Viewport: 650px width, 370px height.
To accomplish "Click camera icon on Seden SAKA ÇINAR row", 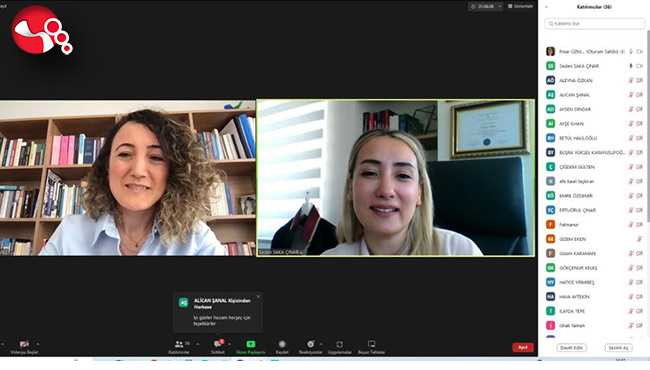I will 639,66.
